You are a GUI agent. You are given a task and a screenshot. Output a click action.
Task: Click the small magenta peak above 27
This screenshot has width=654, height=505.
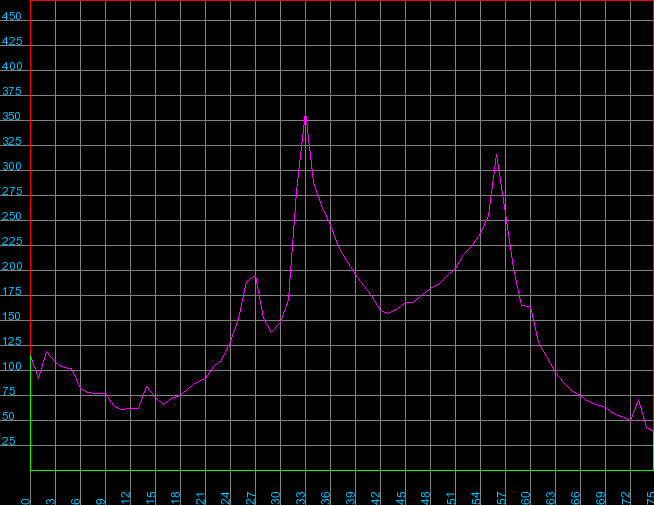point(255,276)
